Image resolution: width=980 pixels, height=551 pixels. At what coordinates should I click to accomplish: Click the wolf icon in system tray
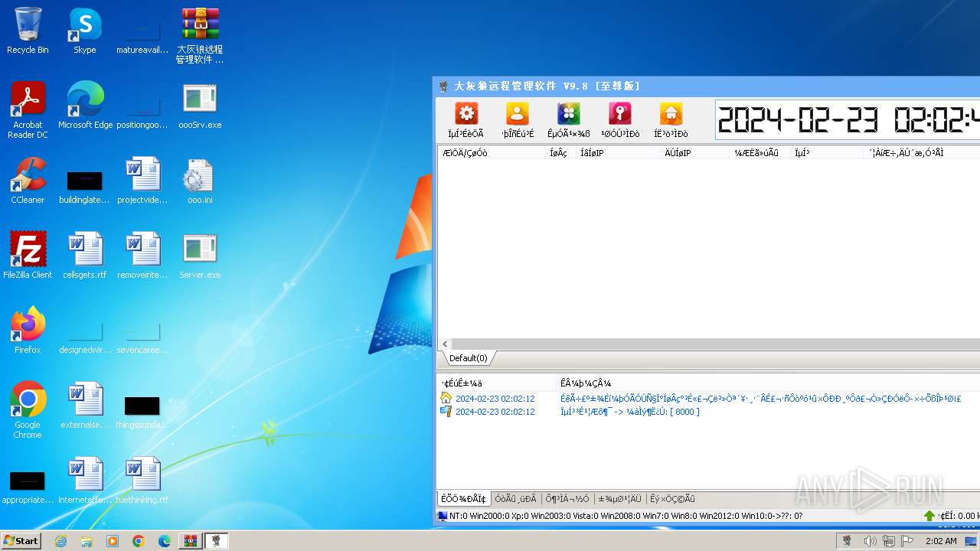coord(848,541)
